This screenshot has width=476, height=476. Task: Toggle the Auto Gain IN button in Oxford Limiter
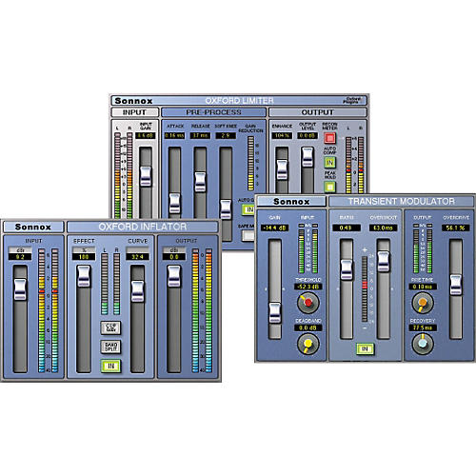248,209
